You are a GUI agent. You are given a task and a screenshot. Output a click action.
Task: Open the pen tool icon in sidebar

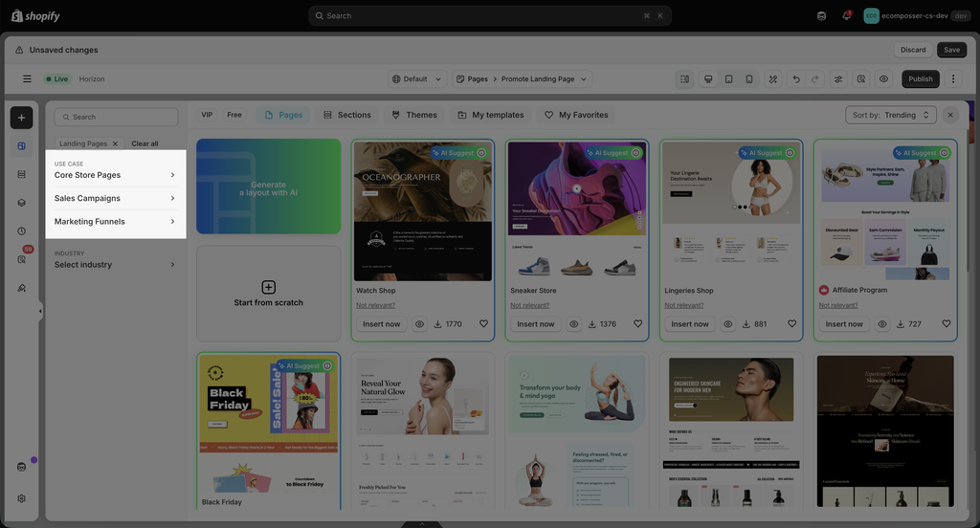pos(21,288)
